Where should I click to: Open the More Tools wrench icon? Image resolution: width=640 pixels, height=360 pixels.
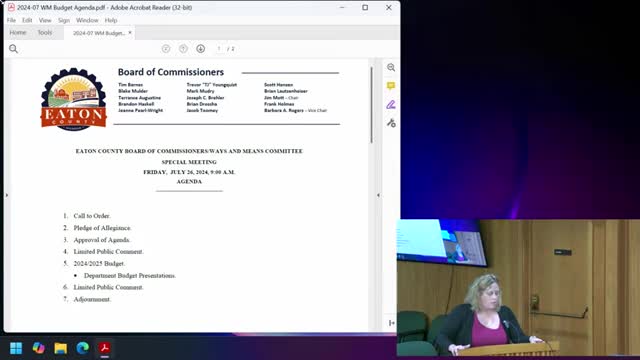[391, 123]
